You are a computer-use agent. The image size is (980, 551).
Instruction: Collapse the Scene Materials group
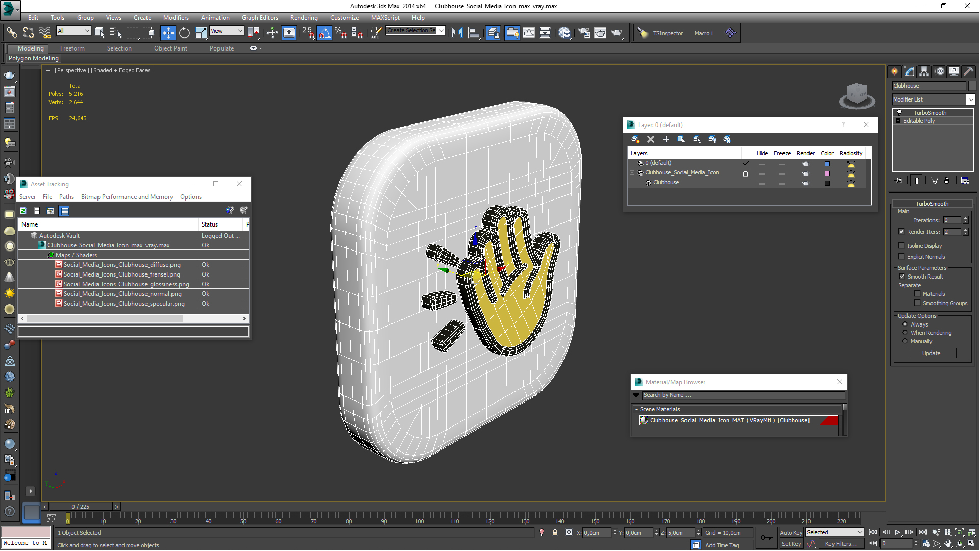(x=636, y=409)
